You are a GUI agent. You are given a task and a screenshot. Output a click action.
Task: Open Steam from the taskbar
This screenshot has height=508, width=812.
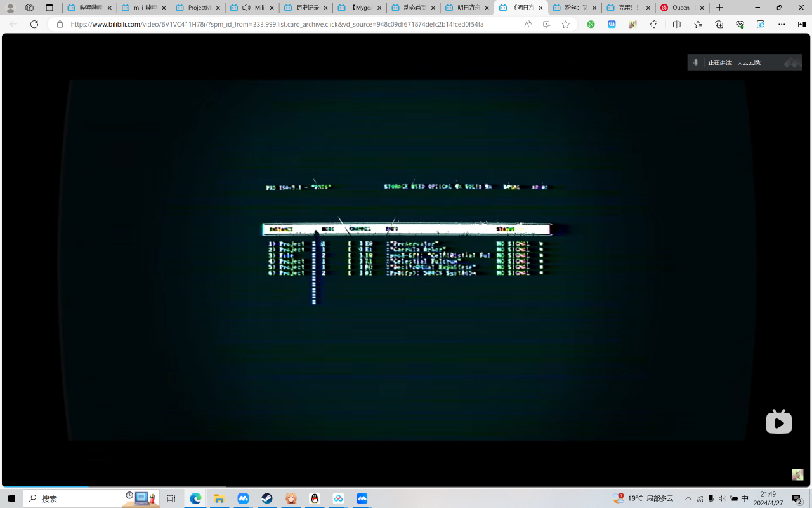pyautogui.click(x=267, y=498)
